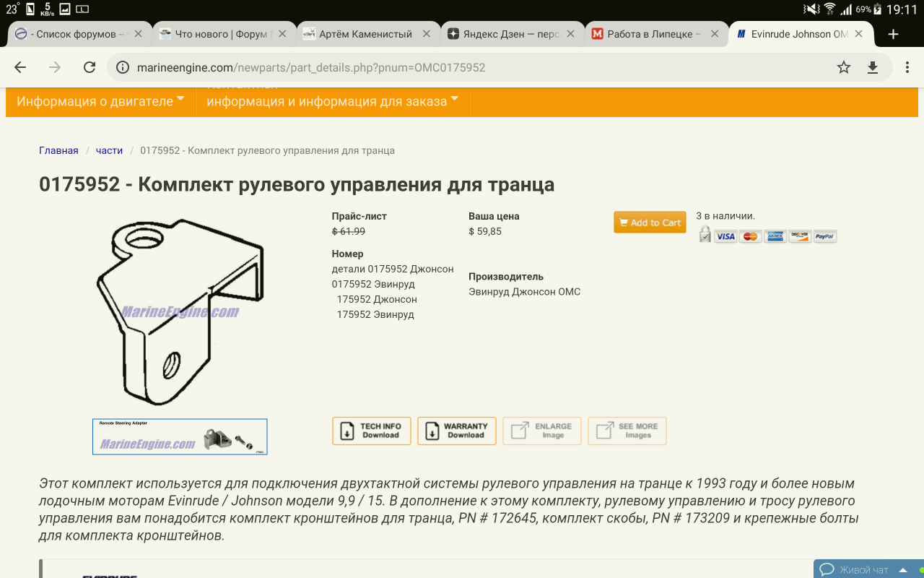Close the Яндекс Дзен tab
The height and width of the screenshot is (578, 924).
pyautogui.click(x=571, y=34)
